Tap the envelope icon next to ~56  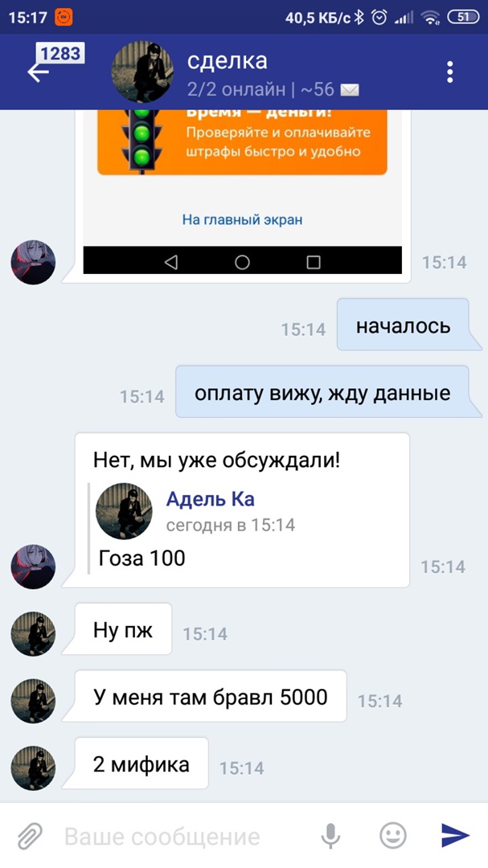[x=350, y=90]
